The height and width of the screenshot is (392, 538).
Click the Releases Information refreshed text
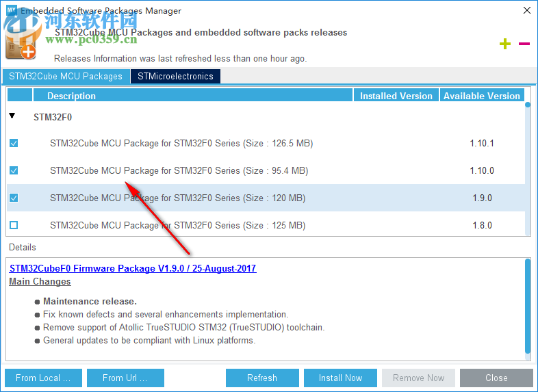click(x=181, y=59)
